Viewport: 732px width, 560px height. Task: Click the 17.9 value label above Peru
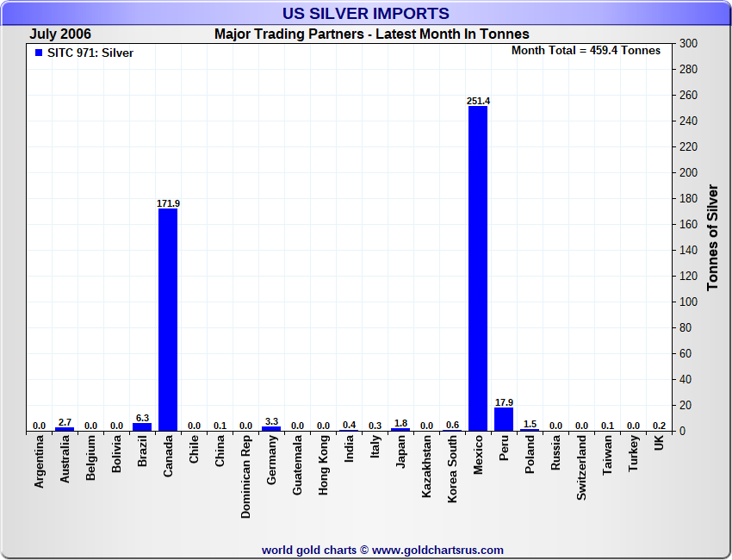click(504, 401)
